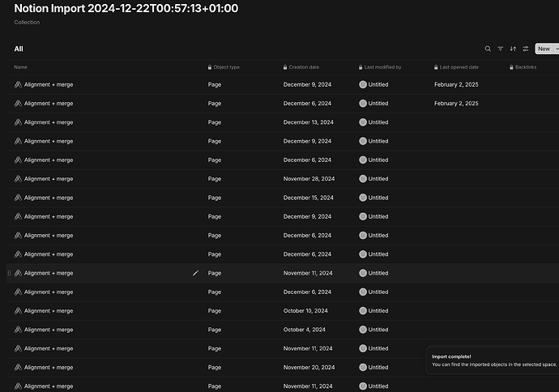This screenshot has width=559, height=392.
Task: Click February 2, 2025 in December 9 row
Action: click(456, 84)
